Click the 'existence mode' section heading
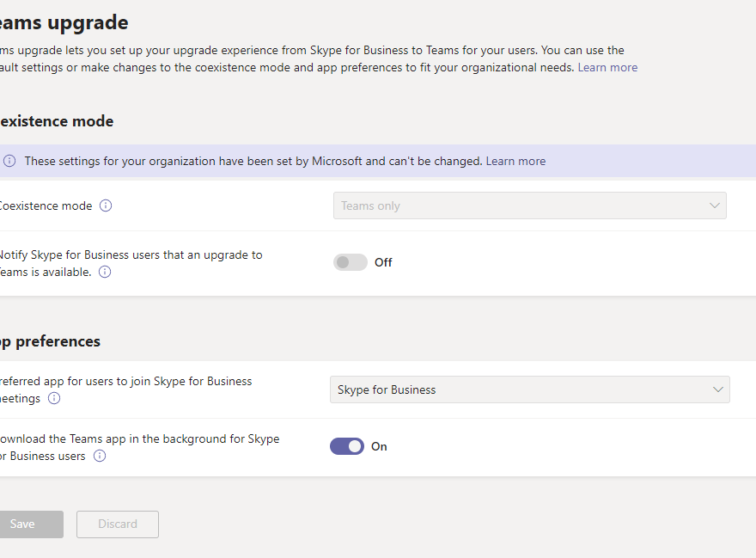Image resolution: width=756 pixels, height=558 pixels. pyautogui.click(x=57, y=121)
